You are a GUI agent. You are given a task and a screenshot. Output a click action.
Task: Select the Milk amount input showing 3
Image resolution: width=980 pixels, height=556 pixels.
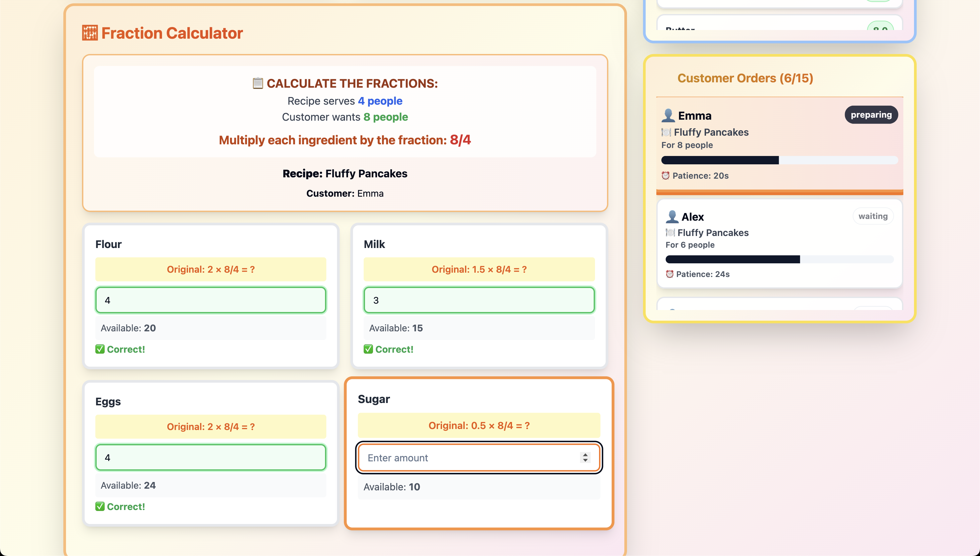[x=479, y=300]
